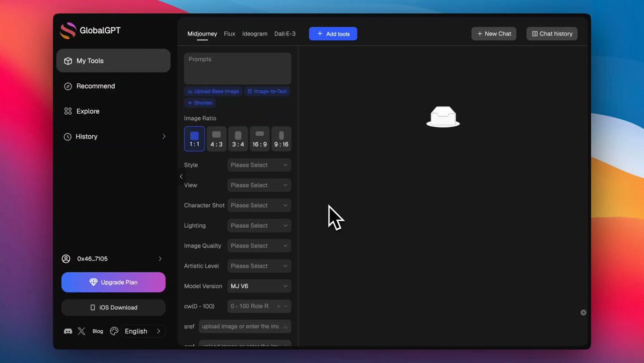
Task: Click the iOS Download button
Action: click(x=113, y=308)
